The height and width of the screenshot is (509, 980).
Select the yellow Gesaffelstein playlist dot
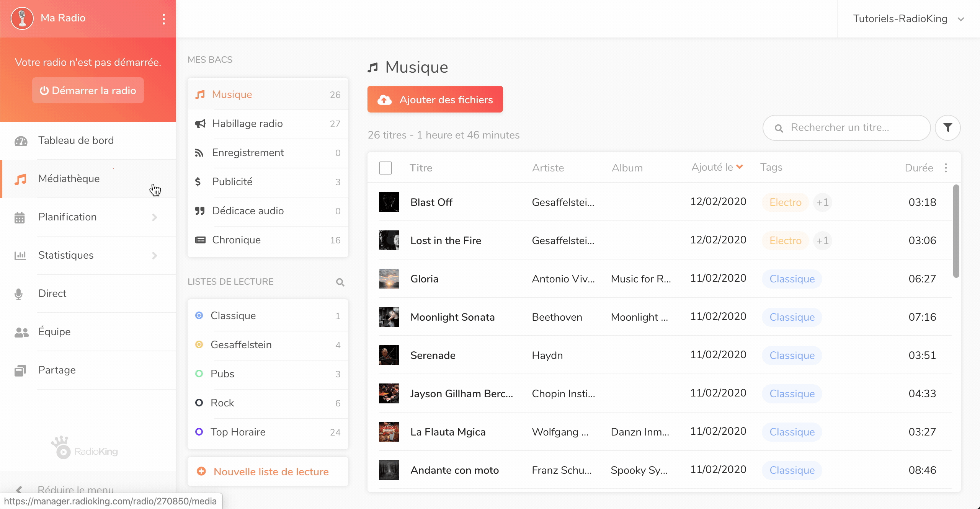(199, 345)
